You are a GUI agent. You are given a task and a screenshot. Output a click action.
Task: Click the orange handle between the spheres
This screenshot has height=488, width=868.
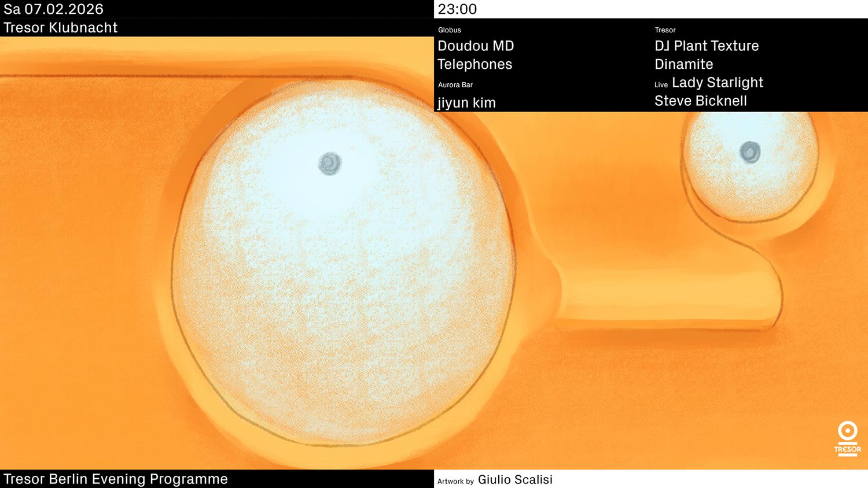(665, 295)
